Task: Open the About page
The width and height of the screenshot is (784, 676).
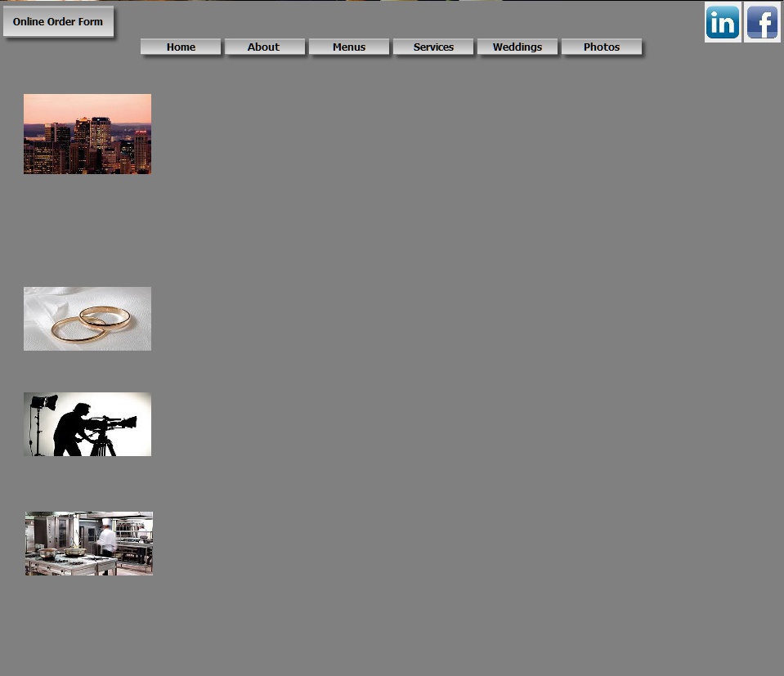Action: coord(264,47)
